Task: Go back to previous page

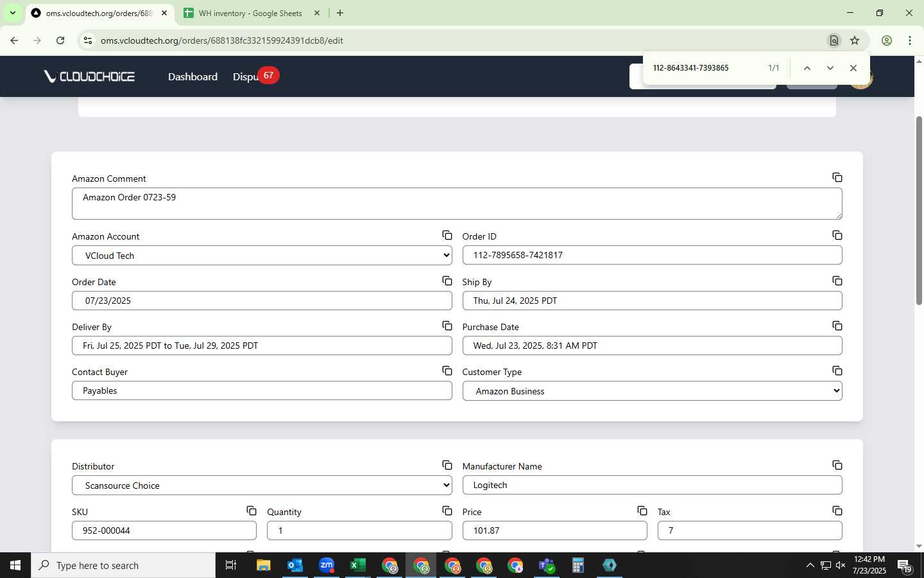Action: click(x=14, y=40)
